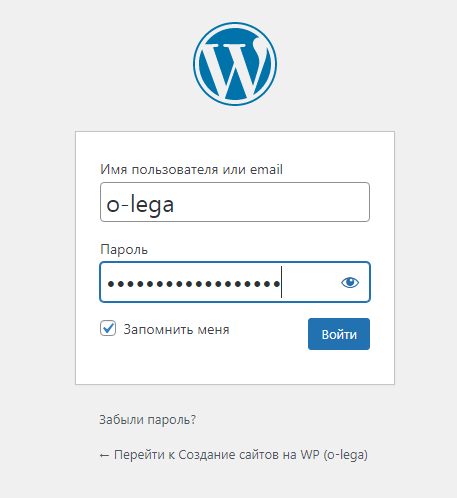
Task: Focus the Пароль input field
Action: pos(235,282)
